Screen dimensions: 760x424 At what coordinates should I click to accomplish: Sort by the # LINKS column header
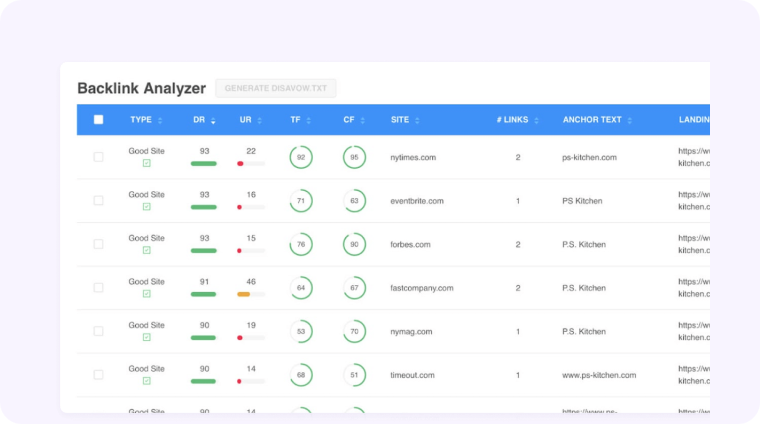coord(517,120)
